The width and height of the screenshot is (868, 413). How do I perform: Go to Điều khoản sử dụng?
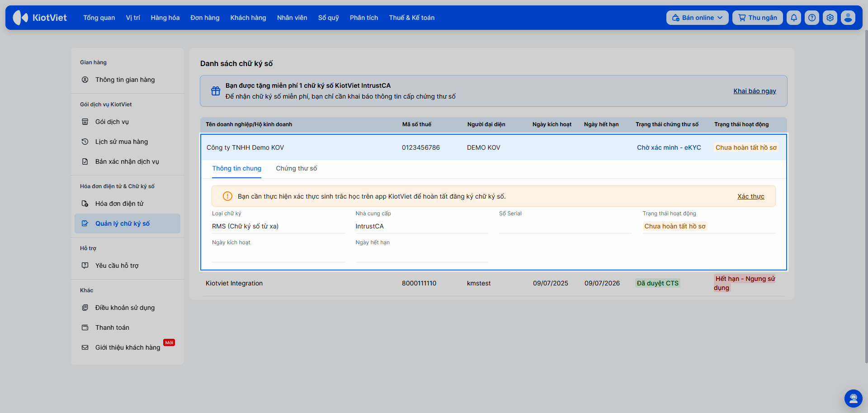(127, 308)
